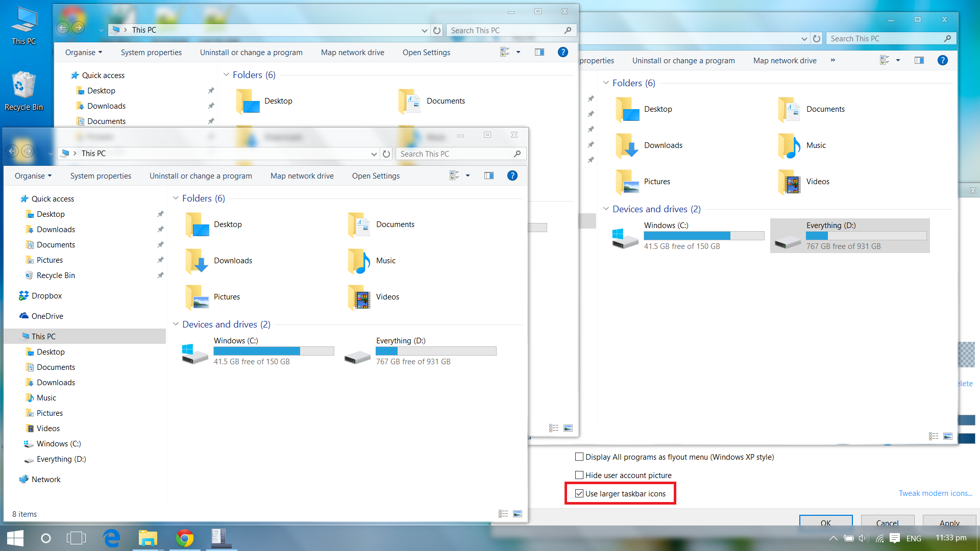Select Dropbox in the navigation pane
Image resolution: width=980 pixels, height=551 pixels.
(x=46, y=295)
